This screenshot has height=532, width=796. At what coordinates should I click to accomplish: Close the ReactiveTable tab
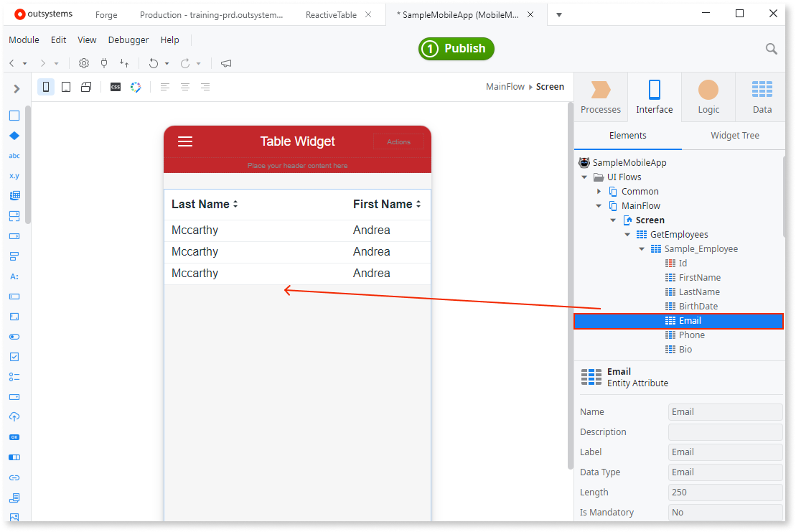pos(368,15)
